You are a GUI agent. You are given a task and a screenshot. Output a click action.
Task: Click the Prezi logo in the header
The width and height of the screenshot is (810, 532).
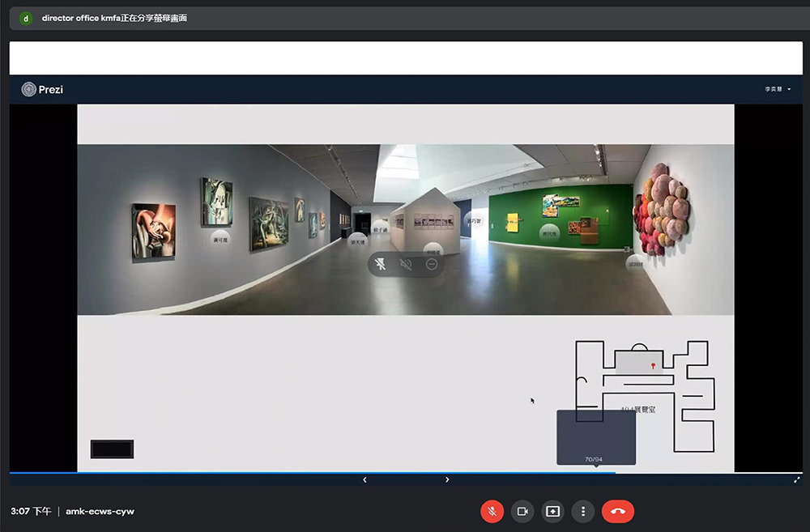pyautogui.click(x=42, y=89)
